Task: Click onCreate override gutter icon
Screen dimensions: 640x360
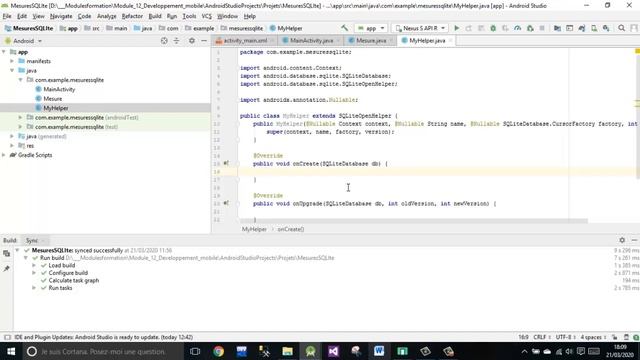Action: click(226, 163)
